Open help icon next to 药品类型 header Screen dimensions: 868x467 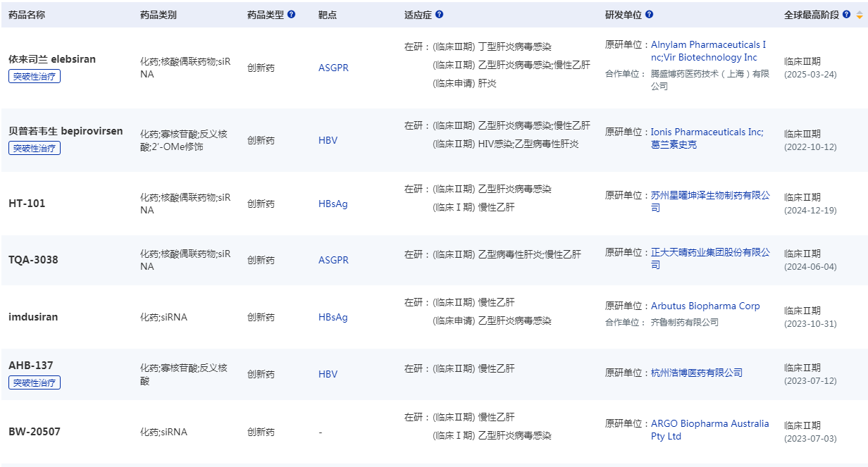pyautogui.click(x=292, y=14)
